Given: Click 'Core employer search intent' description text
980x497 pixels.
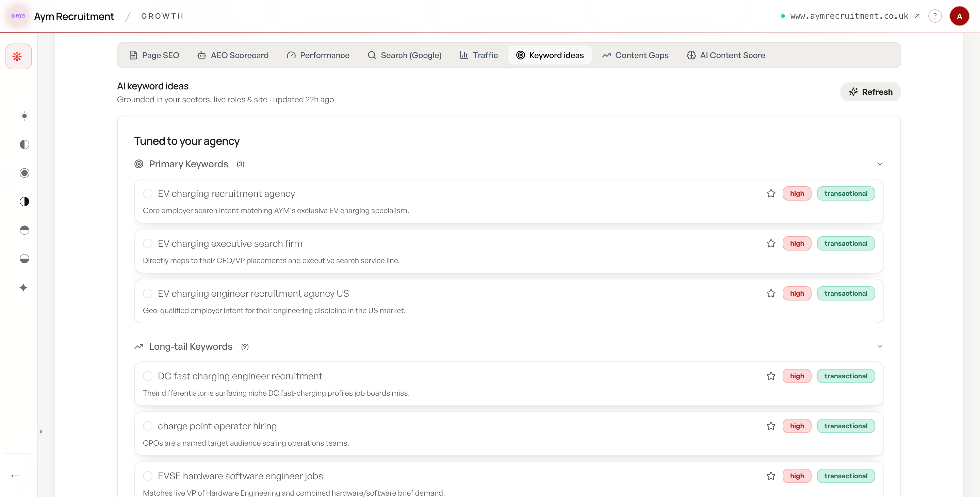Looking at the screenshot, I should tap(276, 210).
